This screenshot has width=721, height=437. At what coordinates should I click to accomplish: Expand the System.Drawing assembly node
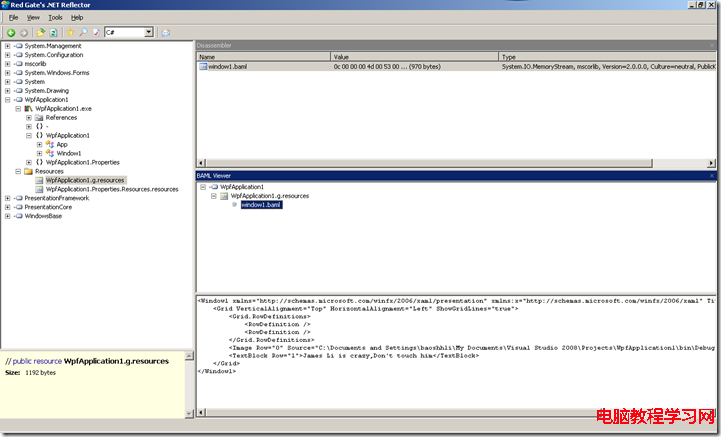[7, 91]
